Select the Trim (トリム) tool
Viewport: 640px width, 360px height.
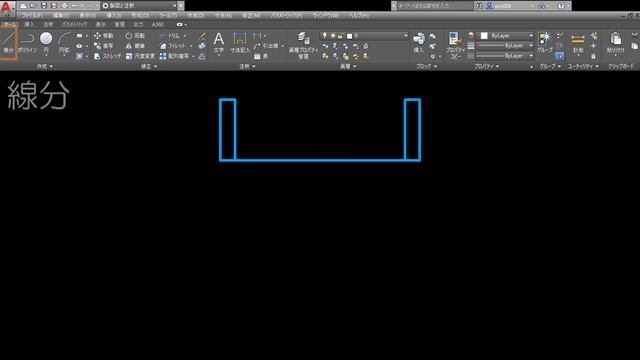tap(170, 36)
